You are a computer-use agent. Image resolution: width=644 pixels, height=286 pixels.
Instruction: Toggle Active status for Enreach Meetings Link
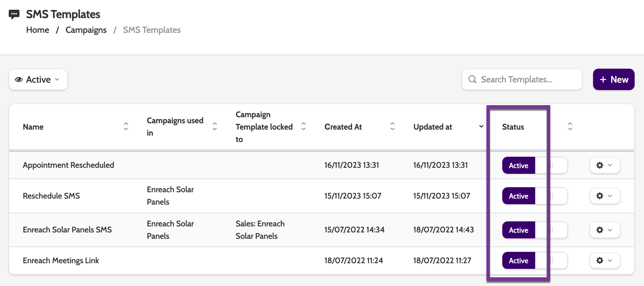535,261
